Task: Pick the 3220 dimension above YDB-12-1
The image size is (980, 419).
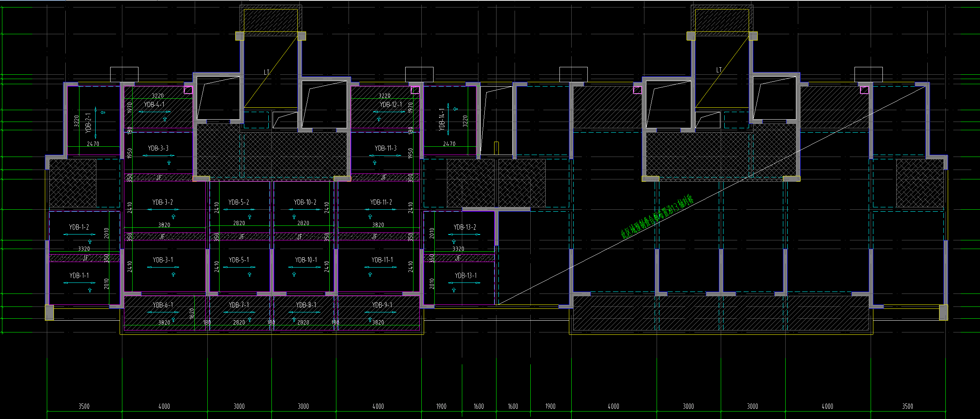Action: pos(385,96)
